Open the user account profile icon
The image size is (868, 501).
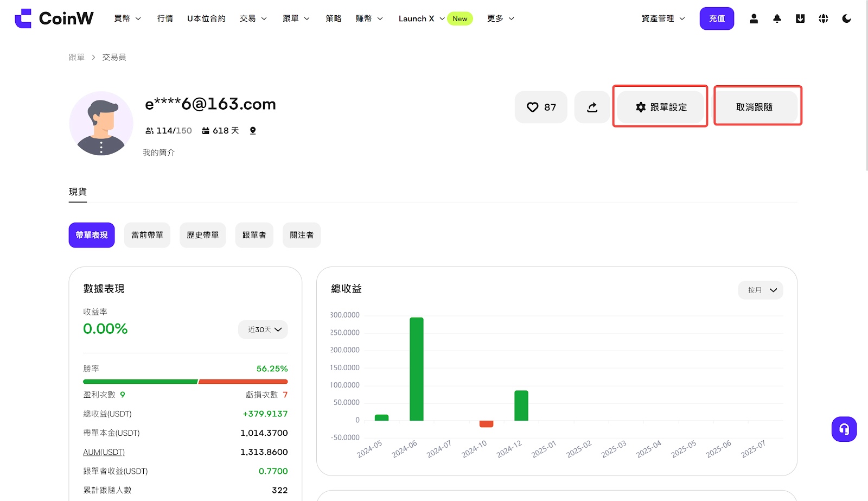754,18
